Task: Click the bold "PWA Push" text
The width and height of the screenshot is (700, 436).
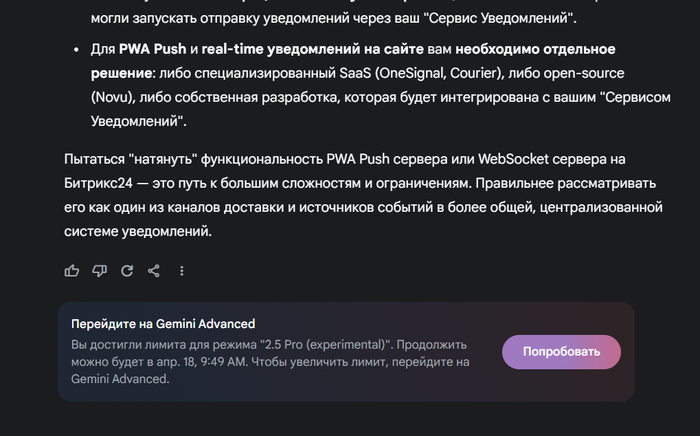Action: pos(152,48)
